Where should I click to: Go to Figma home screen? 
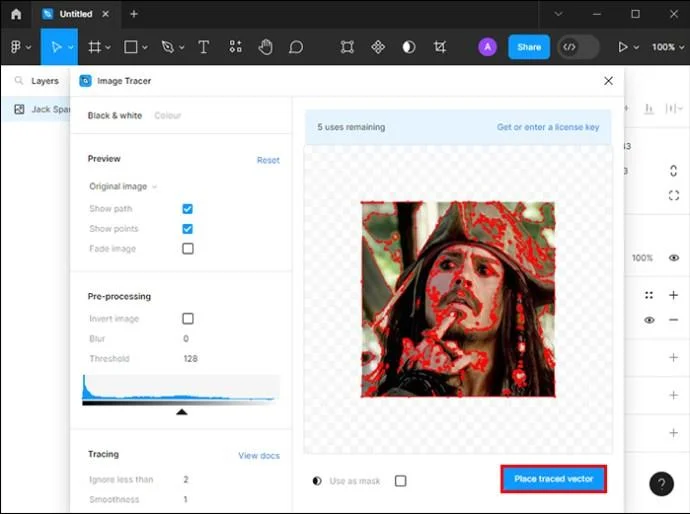point(16,14)
